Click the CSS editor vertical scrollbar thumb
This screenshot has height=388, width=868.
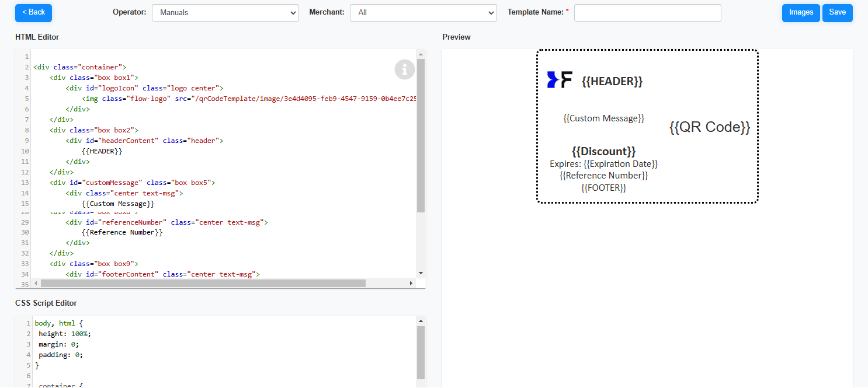[421, 353]
